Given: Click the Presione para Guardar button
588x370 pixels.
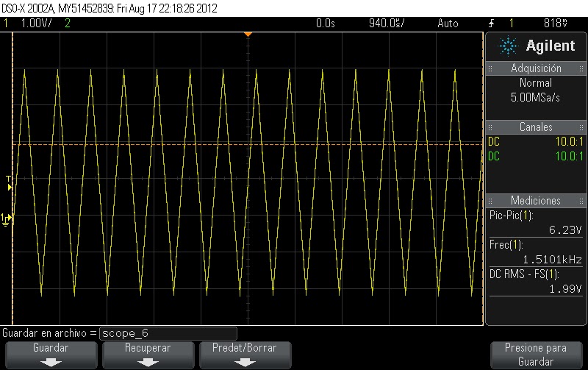Looking at the screenshot, I should coord(536,355).
